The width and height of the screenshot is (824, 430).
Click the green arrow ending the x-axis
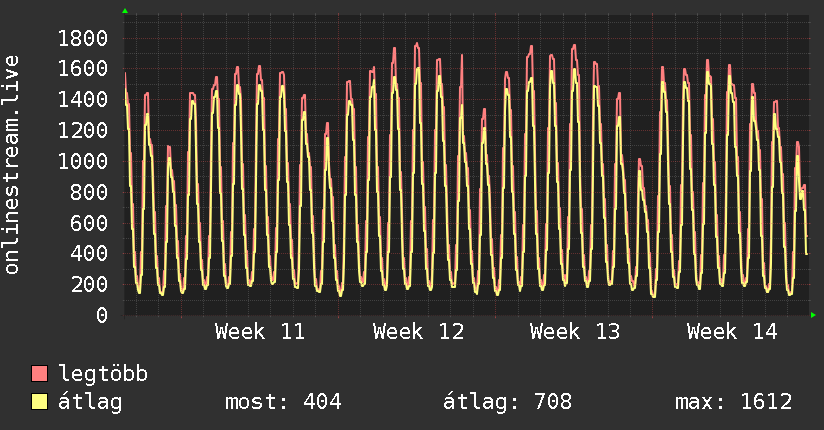814,315
